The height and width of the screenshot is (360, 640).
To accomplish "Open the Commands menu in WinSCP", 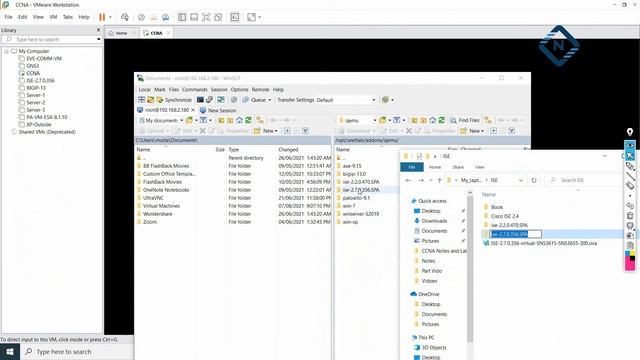I will point(195,89).
